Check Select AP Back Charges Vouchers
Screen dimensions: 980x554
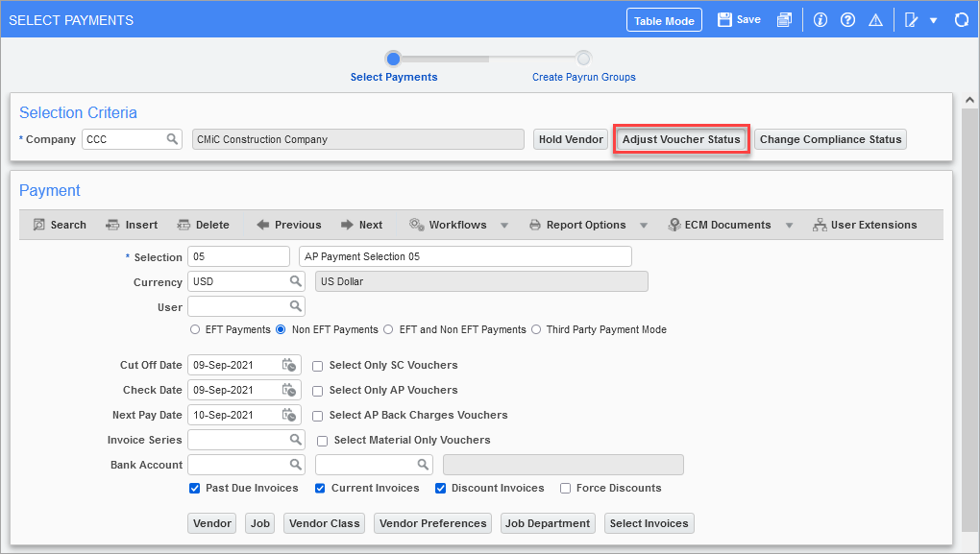[x=317, y=416]
